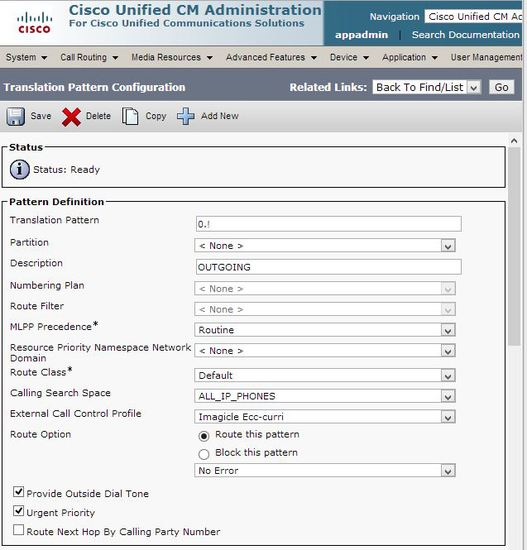Click the Copy label
This screenshot has width=527, height=550.
pos(156,116)
